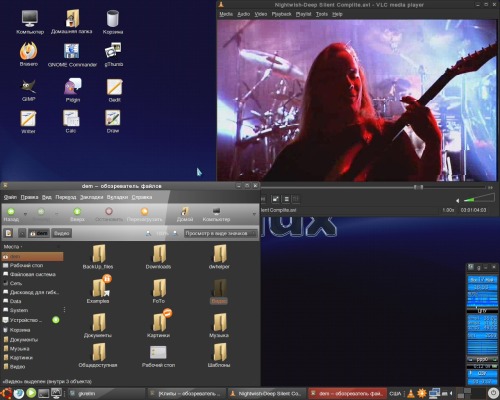Launch Gedit from the desktop
This screenshot has width=500, height=400.
[114, 90]
